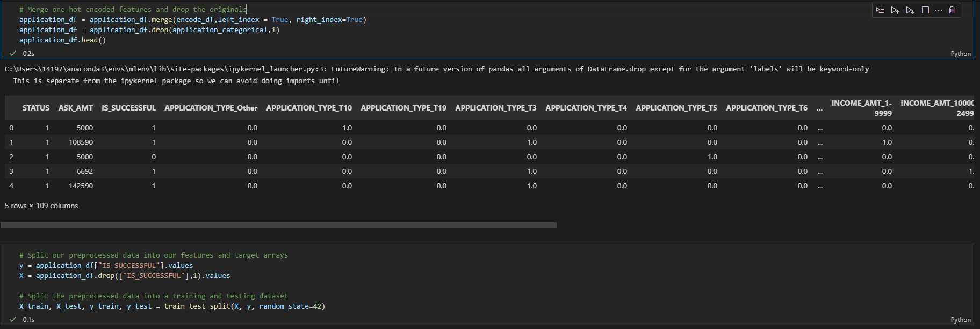This screenshot has width=980, height=329.
Task: Click the y = application_df["IS_SUCCESSFUL"] line
Action: (x=106, y=266)
